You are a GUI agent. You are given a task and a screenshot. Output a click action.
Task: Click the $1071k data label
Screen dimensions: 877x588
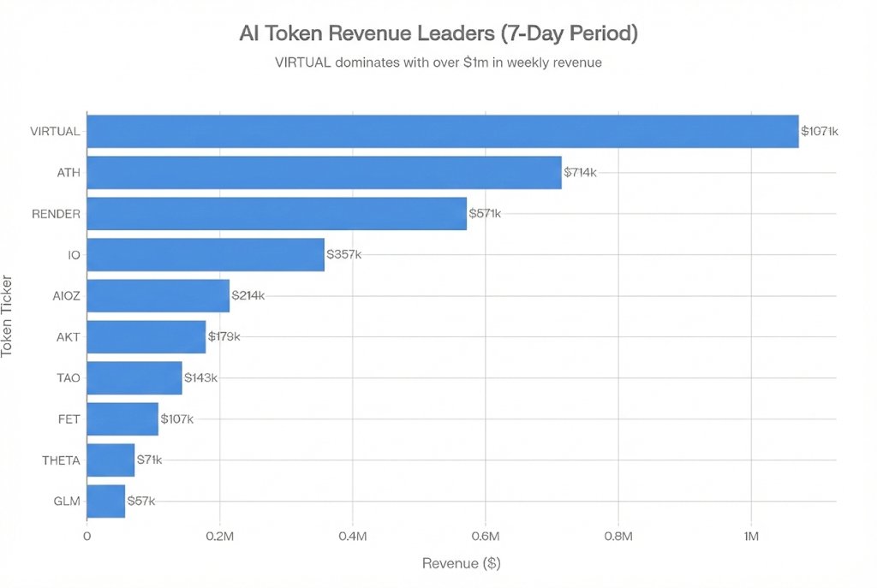click(820, 131)
